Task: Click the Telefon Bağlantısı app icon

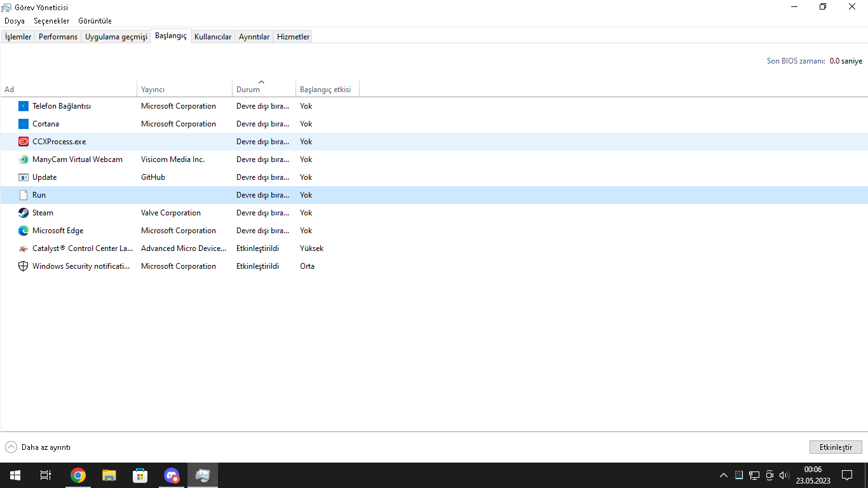Action: [24, 106]
